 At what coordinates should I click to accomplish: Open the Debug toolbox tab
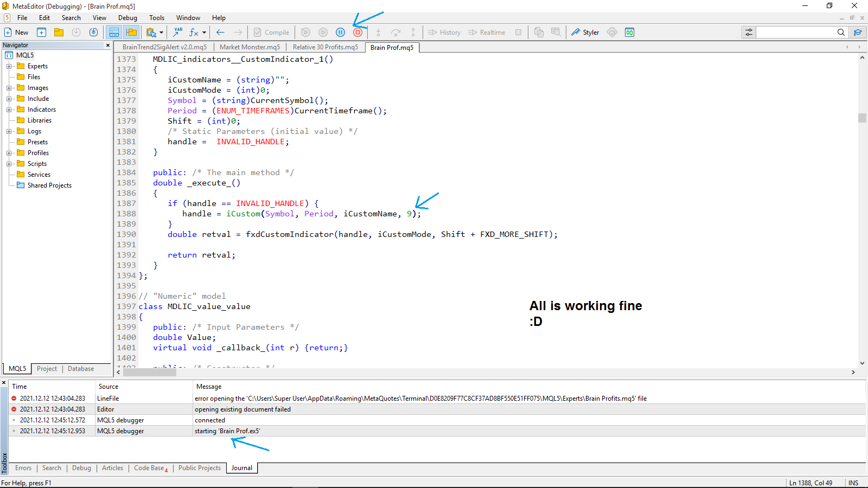tap(81, 468)
